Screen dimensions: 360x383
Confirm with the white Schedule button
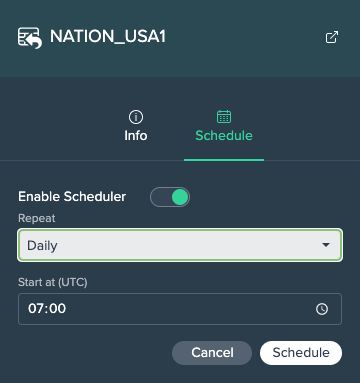(x=301, y=353)
